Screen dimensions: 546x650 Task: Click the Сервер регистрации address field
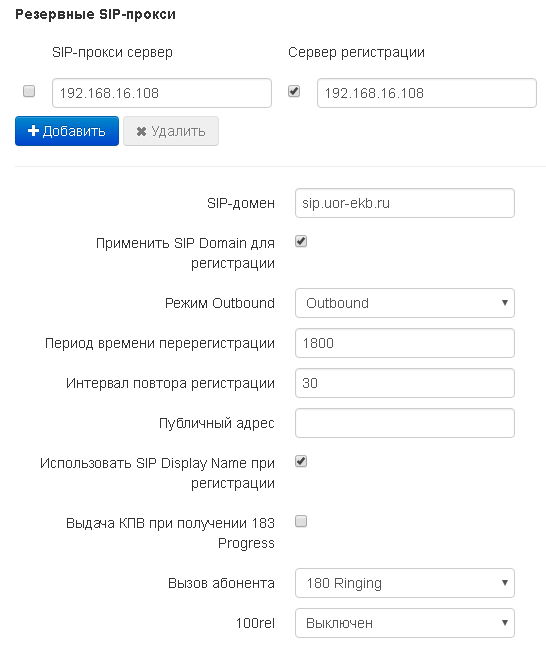pos(427,93)
